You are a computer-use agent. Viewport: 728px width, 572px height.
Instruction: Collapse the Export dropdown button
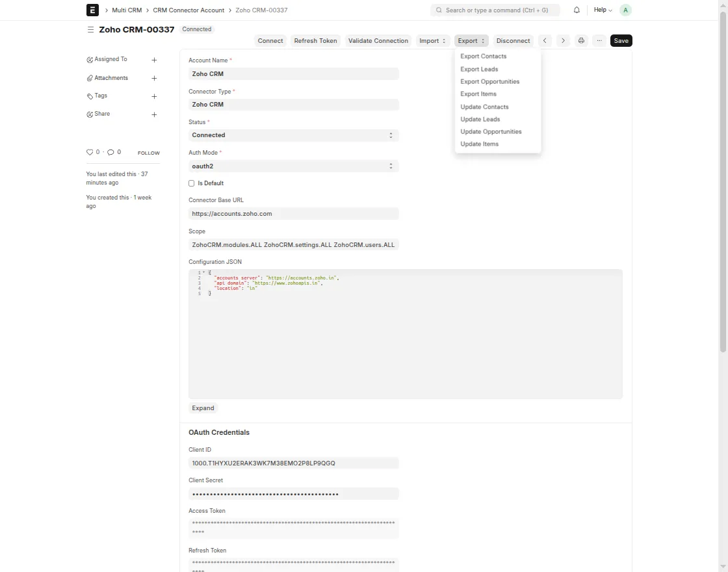click(x=471, y=41)
